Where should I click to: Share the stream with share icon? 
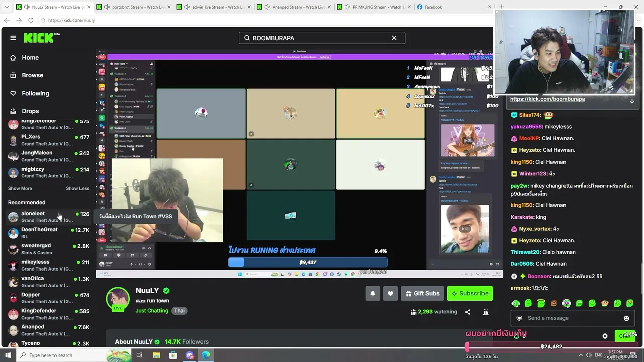pyautogui.click(x=468, y=312)
